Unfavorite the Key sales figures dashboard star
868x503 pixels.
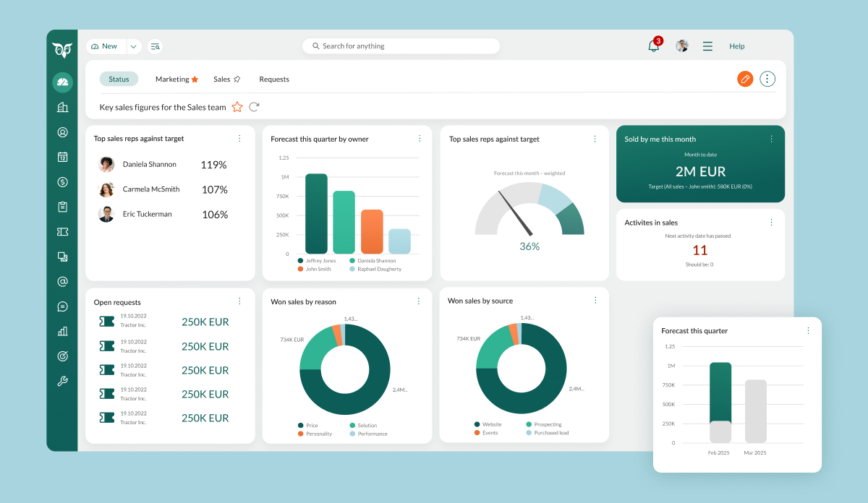tap(237, 106)
